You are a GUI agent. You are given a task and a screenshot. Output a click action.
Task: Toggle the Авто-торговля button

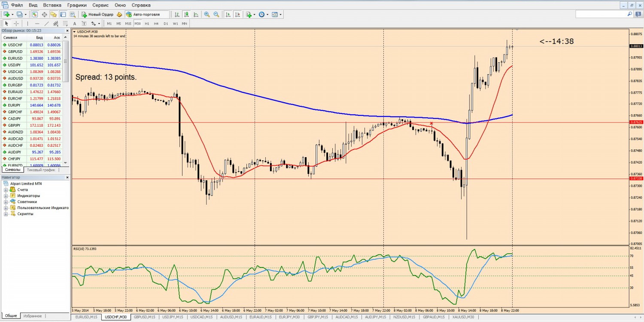147,14
